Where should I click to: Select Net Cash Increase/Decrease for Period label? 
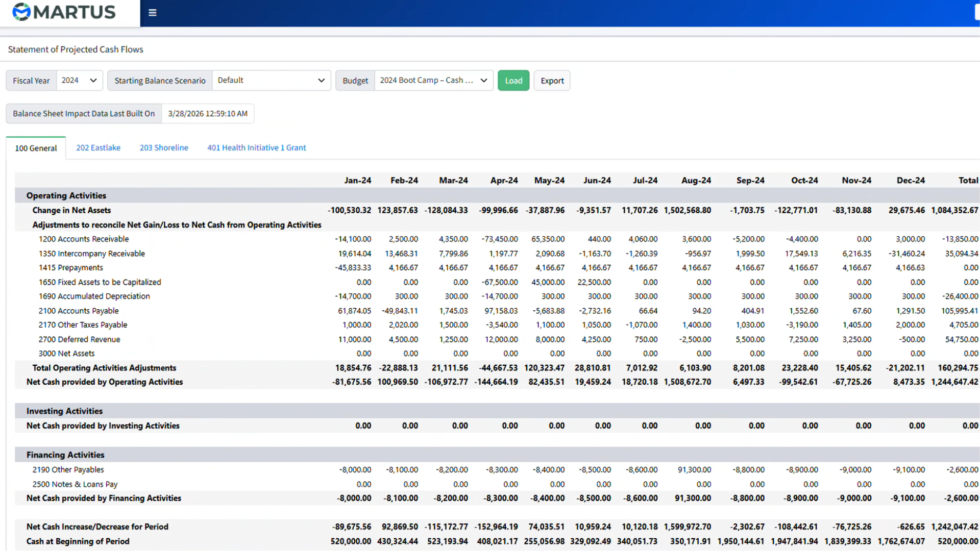97,527
